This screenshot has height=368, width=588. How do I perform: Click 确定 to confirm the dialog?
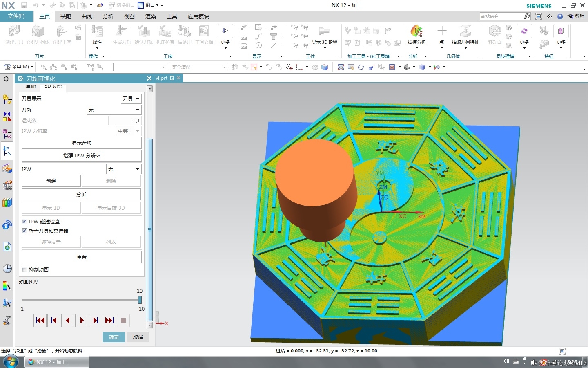click(x=114, y=337)
